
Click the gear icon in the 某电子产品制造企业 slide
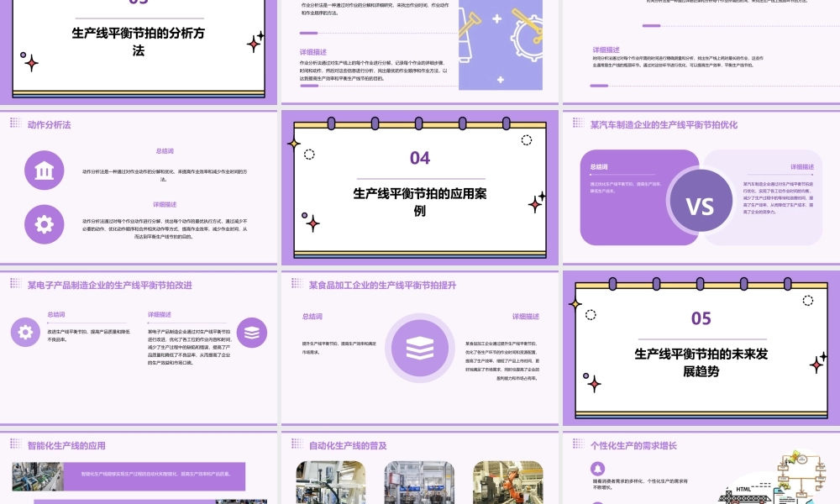pos(25,332)
